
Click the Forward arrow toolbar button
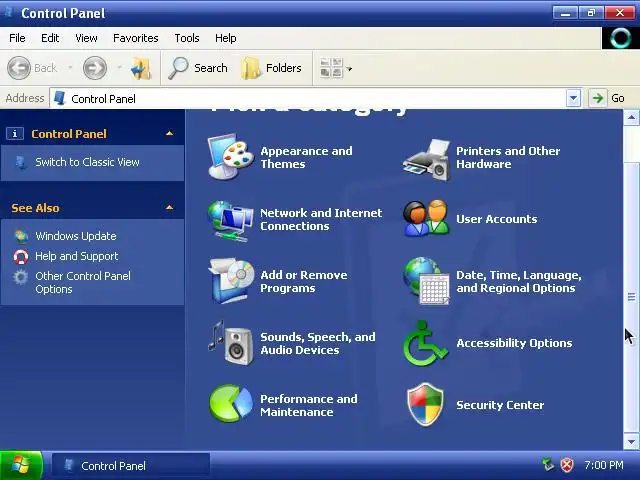(x=95, y=68)
